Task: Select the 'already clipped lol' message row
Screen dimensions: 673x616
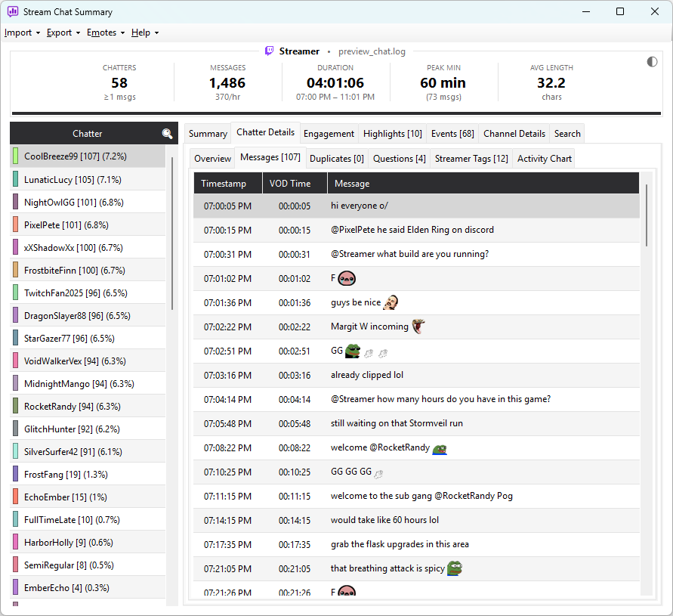Action: (x=416, y=376)
